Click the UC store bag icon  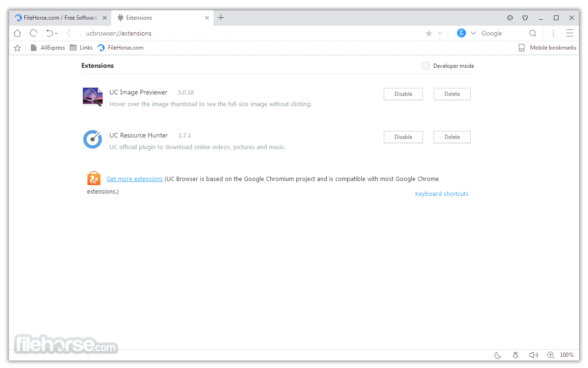(94, 178)
